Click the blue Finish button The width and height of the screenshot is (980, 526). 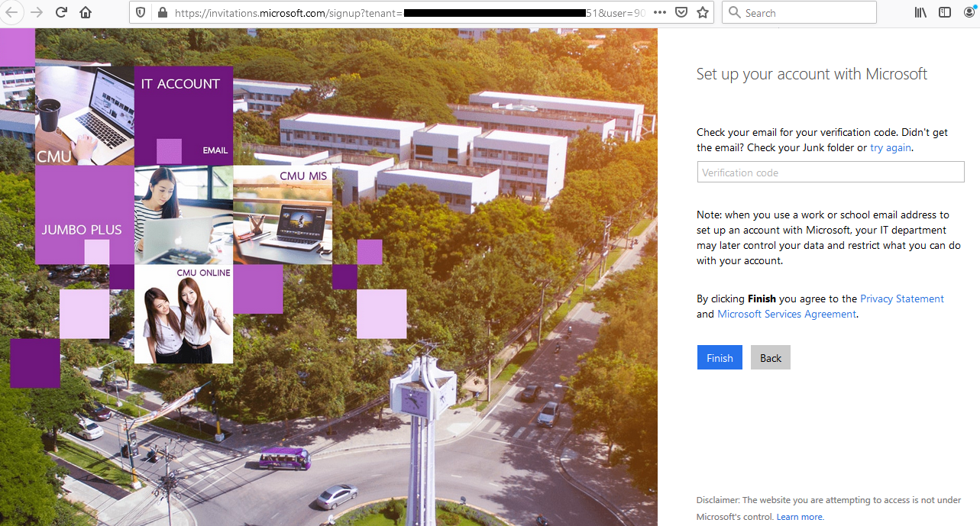[720, 358]
